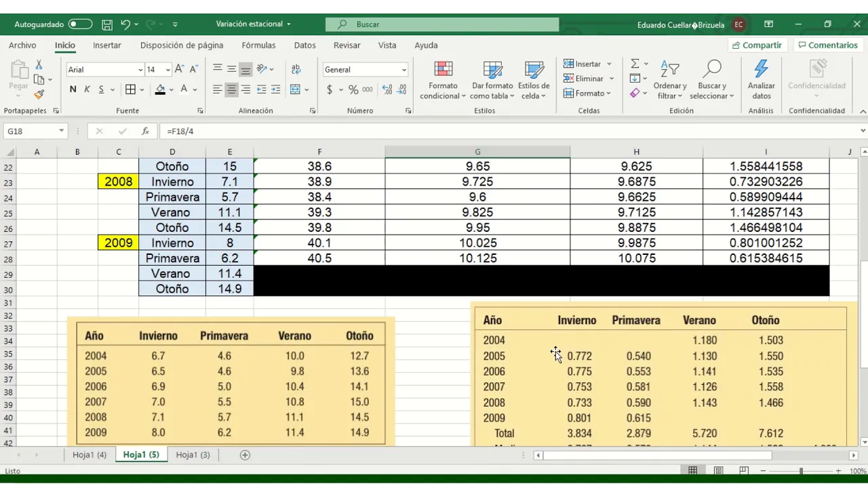The width and height of the screenshot is (868, 488).
Task: Toggle bold N formatting
Action: point(73,89)
